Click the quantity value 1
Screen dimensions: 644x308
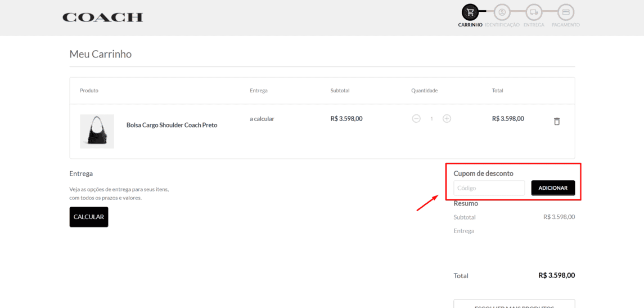(x=431, y=119)
